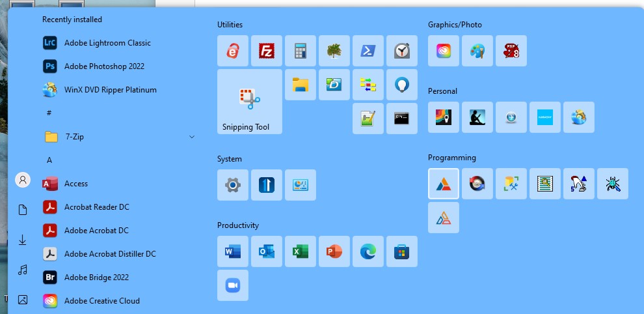Launch Access from the app list
The image size is (644, 314).
119,184
